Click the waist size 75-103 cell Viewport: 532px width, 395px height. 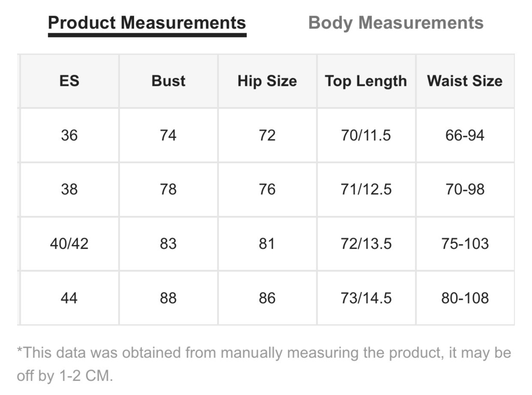click(465, 244)
